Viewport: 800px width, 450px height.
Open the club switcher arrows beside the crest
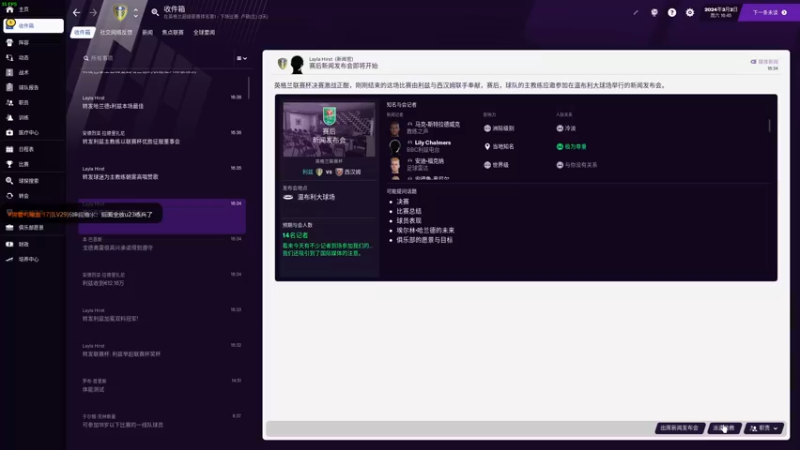(136, 13)
